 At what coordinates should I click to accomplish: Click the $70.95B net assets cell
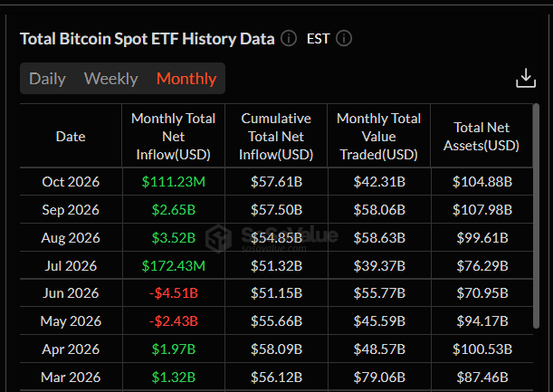pos(481,292)
